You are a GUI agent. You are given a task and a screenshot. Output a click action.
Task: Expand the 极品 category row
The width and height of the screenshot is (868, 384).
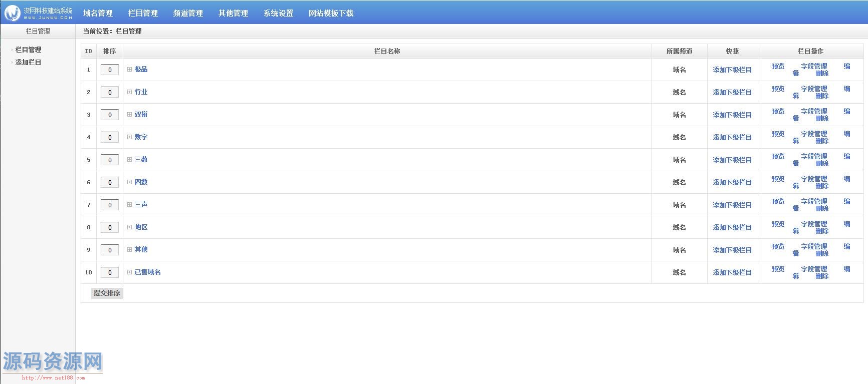(129, 70)
